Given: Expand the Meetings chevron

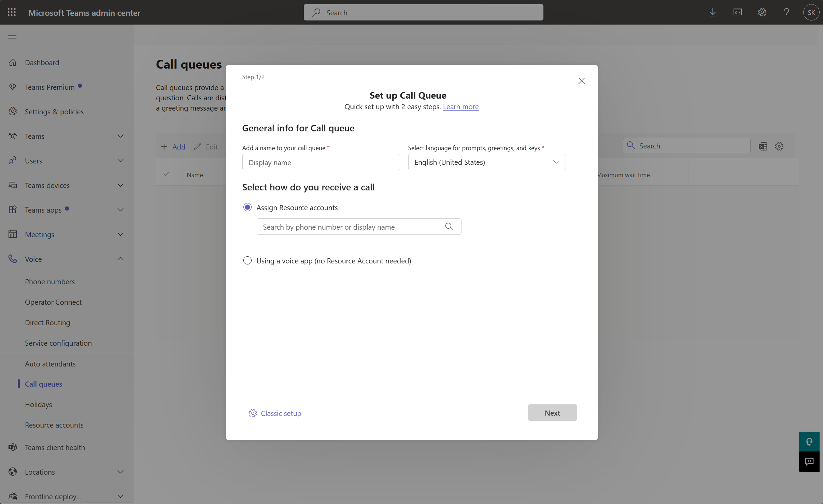Looking at the screenshot, I should 120,234.
